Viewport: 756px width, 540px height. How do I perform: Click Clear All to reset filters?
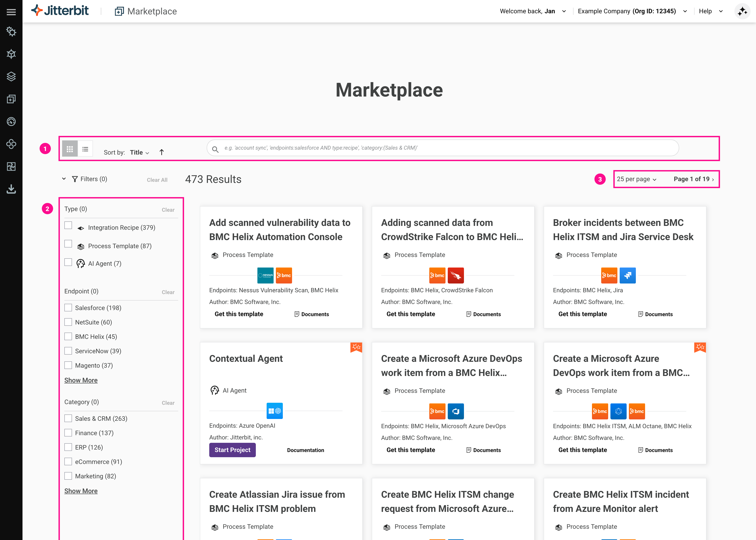157,180
